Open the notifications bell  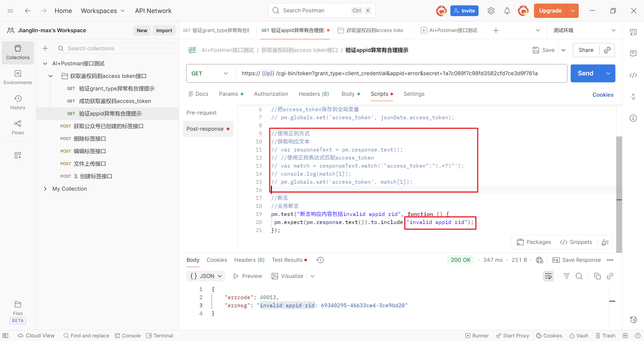[507, 11]
